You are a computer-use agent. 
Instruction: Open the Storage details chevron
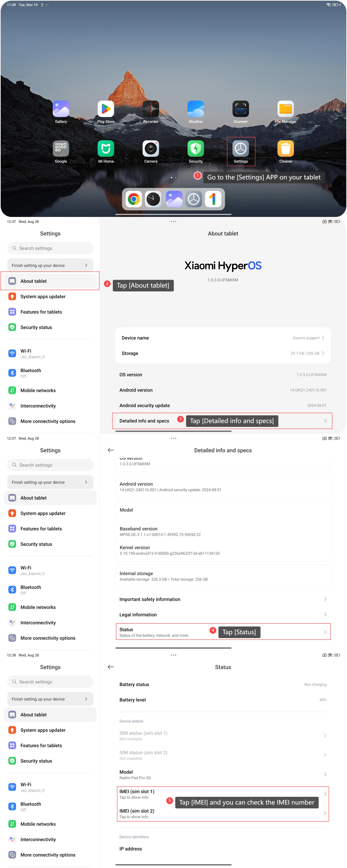click(323, 353)
